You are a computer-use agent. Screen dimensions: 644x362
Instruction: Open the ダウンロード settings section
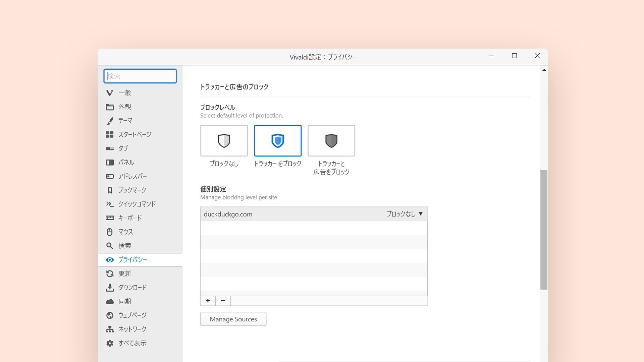132,288
